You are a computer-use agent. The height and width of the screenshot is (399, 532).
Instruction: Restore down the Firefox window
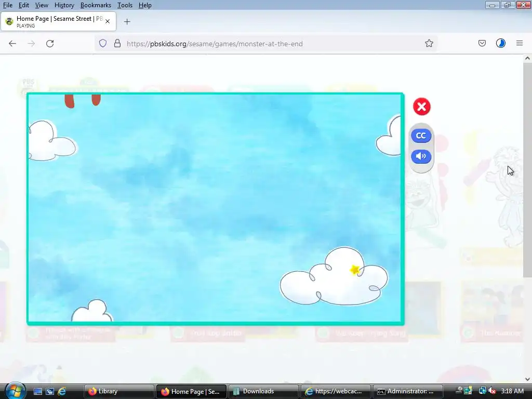click(x=507, y=5)
